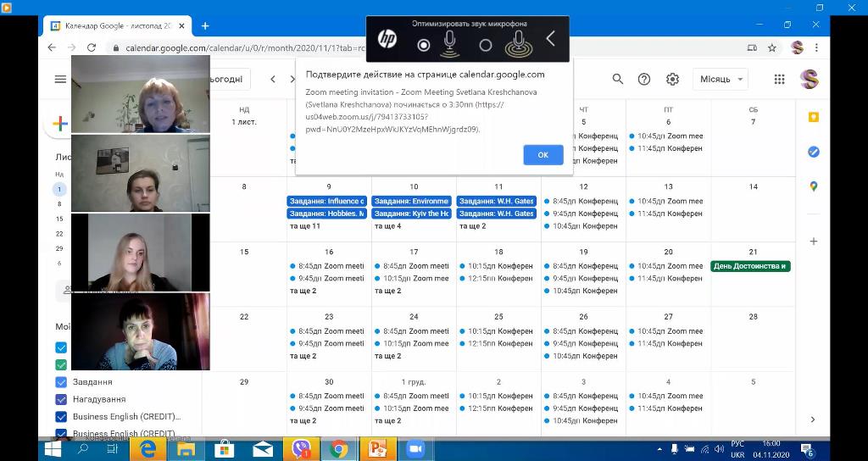Select the Календар Google tab

coord(117,25)
